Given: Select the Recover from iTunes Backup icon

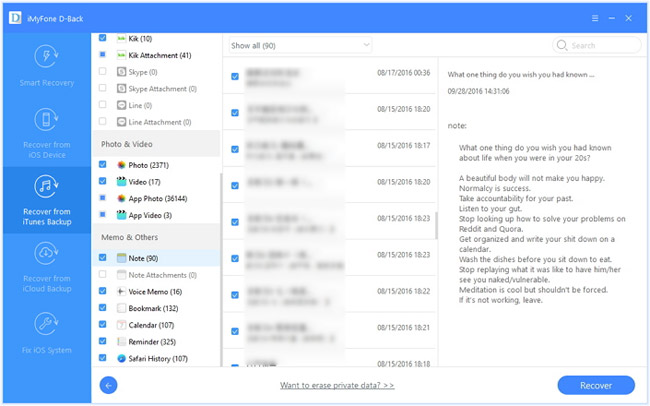Looking at the screenshot, I should click(x=46, y=187).
